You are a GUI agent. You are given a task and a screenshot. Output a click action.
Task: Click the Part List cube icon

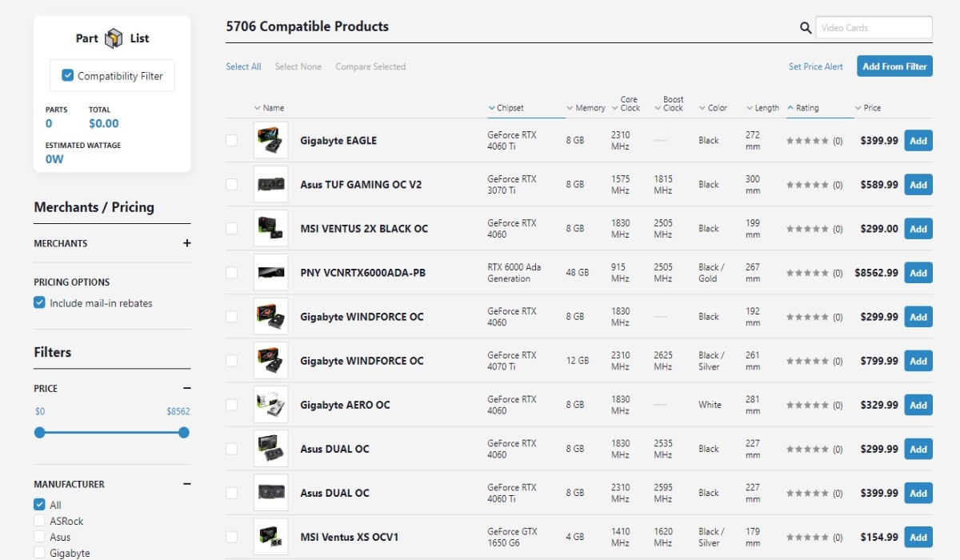pos(114,38)
